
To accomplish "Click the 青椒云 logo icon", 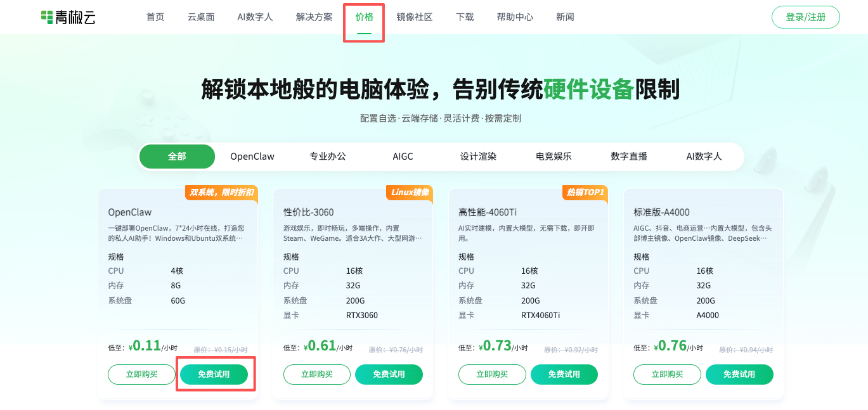I will [47, 17].
